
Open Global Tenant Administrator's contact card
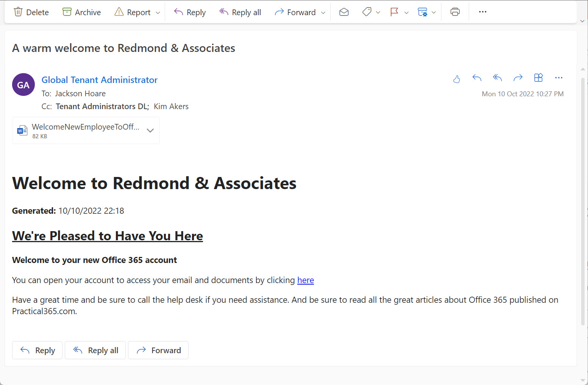pyautogui.click(x=100, y=80)
